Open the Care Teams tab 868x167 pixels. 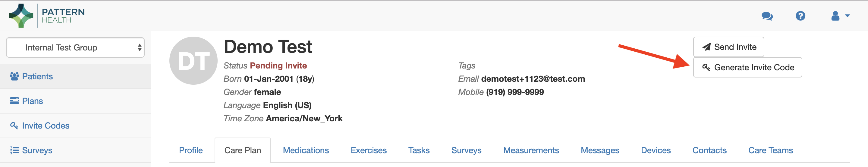coord(770,150)
